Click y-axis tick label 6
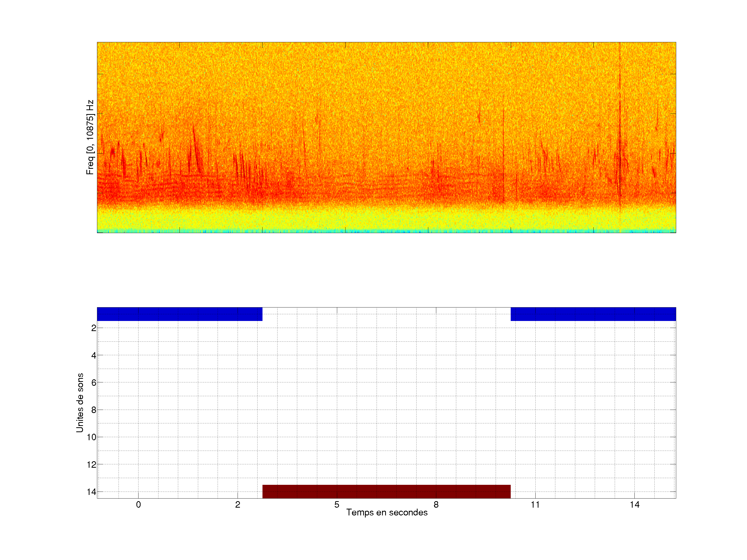The image size is (747, 560). point(94,382)
